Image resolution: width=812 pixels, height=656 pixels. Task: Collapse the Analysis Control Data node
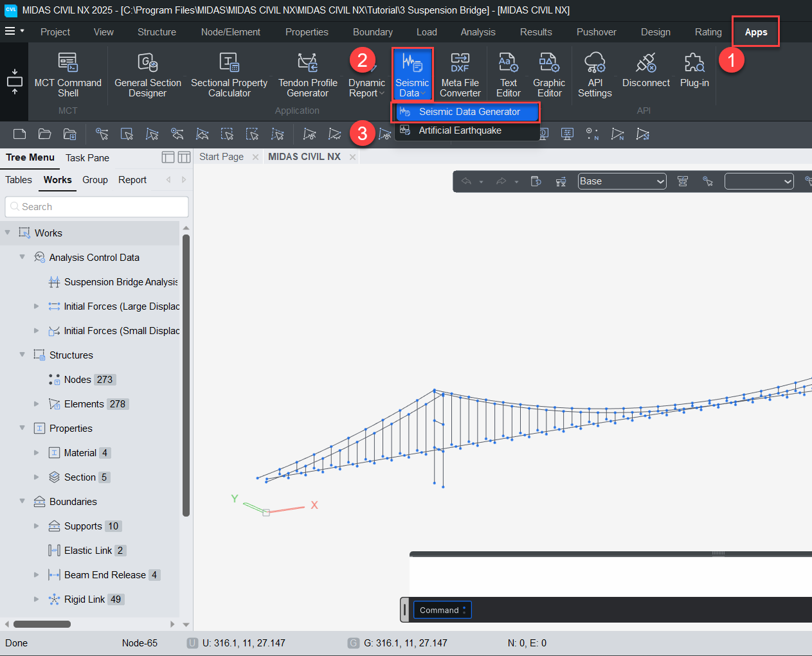[22, 257]
